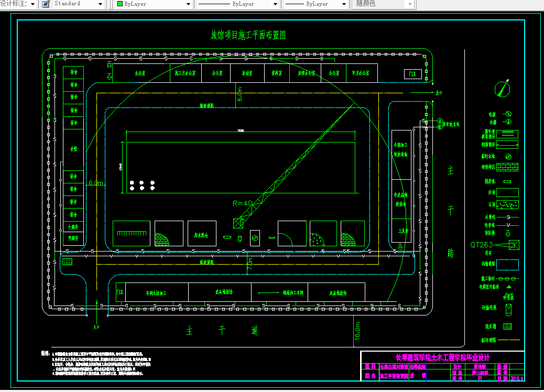Select the 6.0m dimension near office row
Viewport: 544px width, 392px height.
(240, 94)
